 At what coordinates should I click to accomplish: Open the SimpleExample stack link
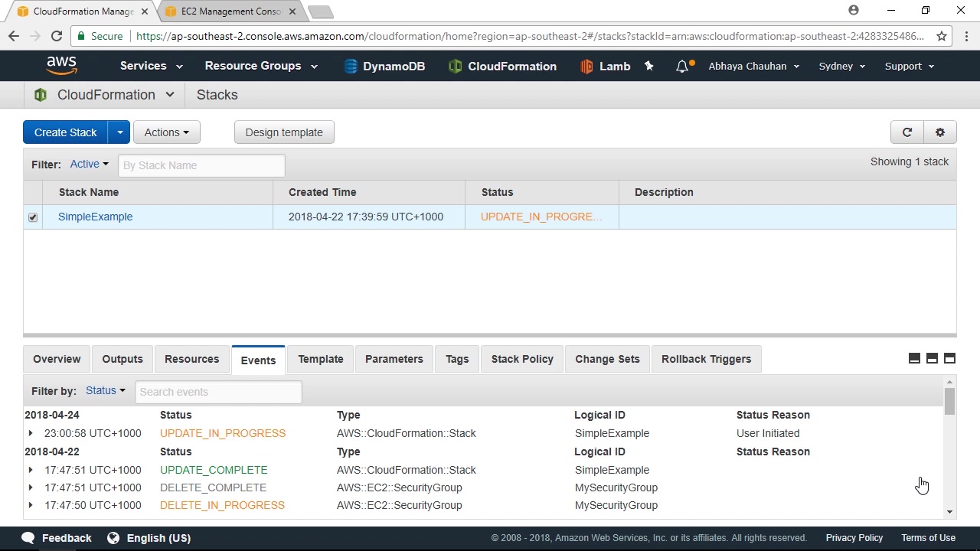(x=96, y=217)
